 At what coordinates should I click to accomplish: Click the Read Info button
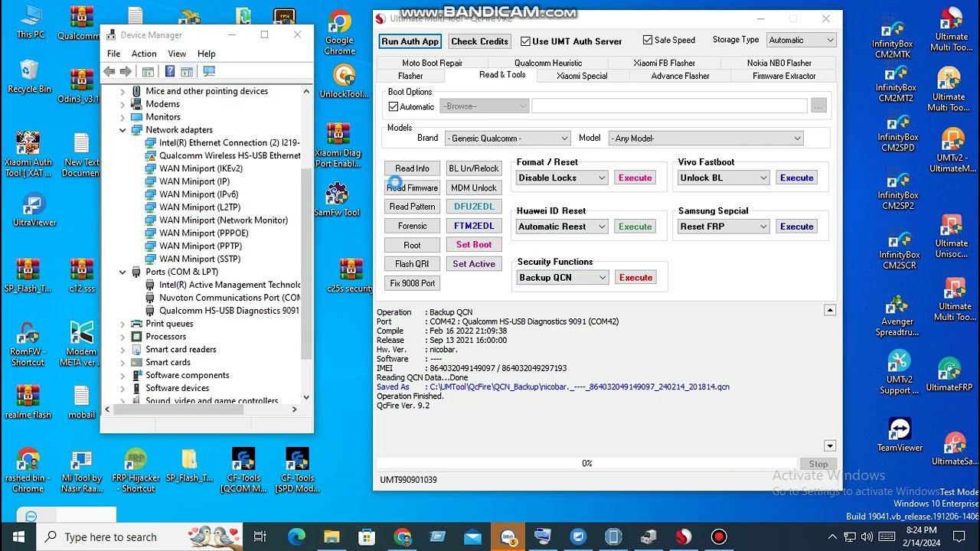click(412, 168)
